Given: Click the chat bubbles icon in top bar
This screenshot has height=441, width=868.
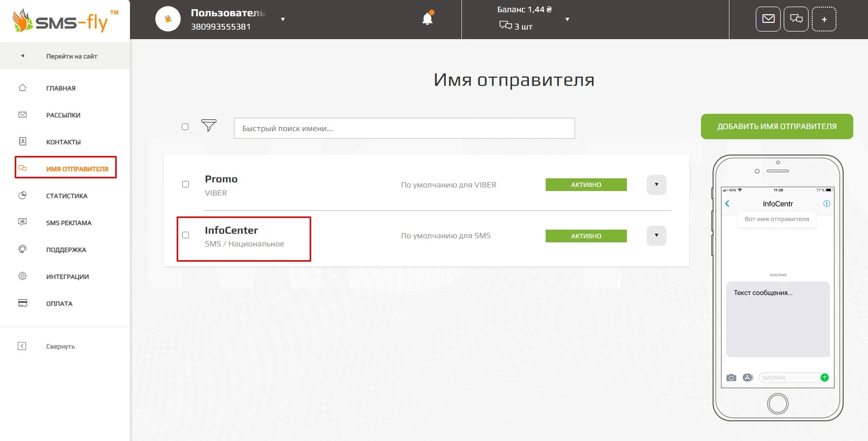Looking at the screenshot, I should click(796, 19).
